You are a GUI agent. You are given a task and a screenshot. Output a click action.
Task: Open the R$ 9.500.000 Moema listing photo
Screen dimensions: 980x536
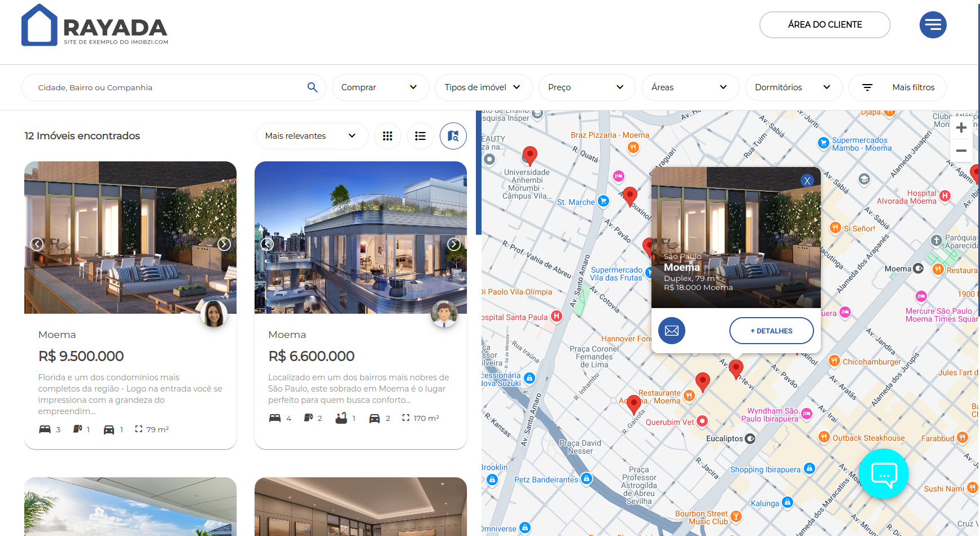pyautogui.click(x=130, y=238)
